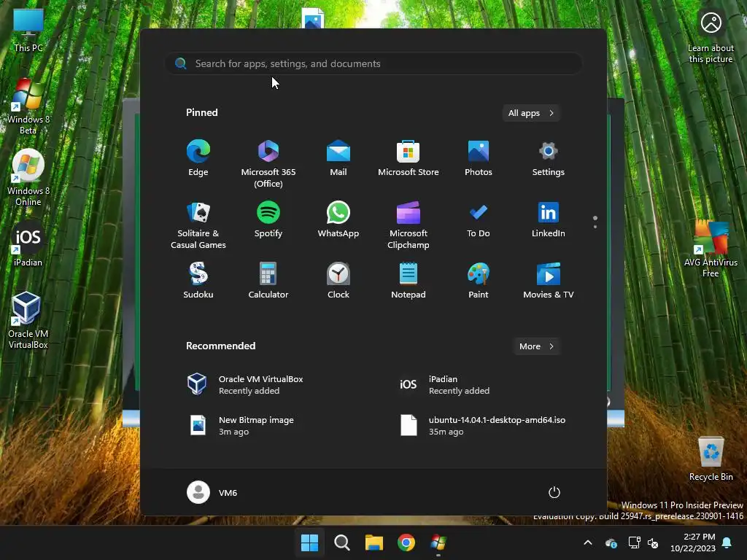Open the Clock app

338,281
